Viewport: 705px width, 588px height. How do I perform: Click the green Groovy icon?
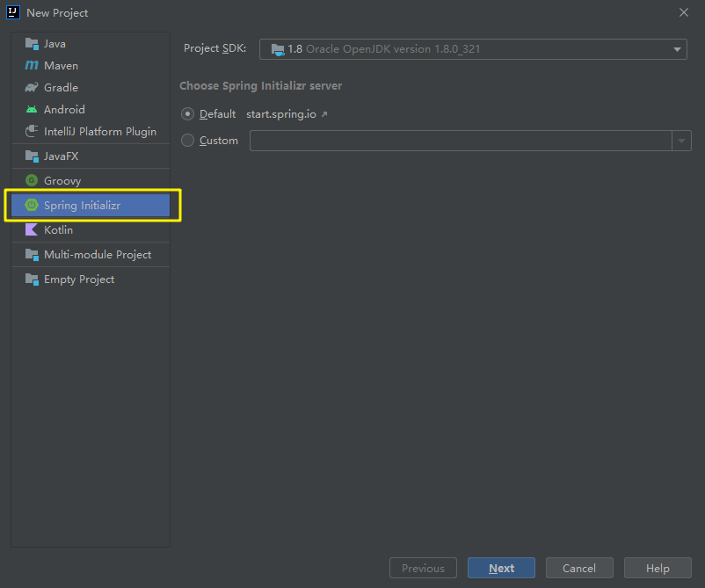pos(32,180)
